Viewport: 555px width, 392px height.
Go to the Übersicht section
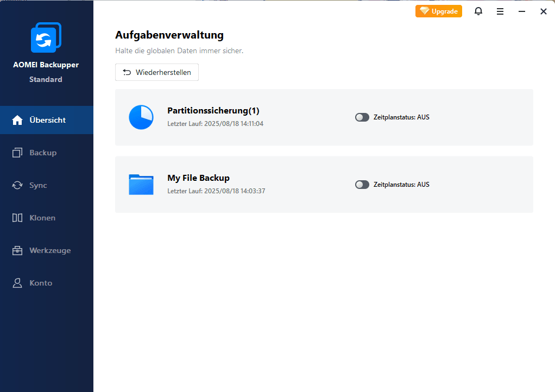(47, 120)
